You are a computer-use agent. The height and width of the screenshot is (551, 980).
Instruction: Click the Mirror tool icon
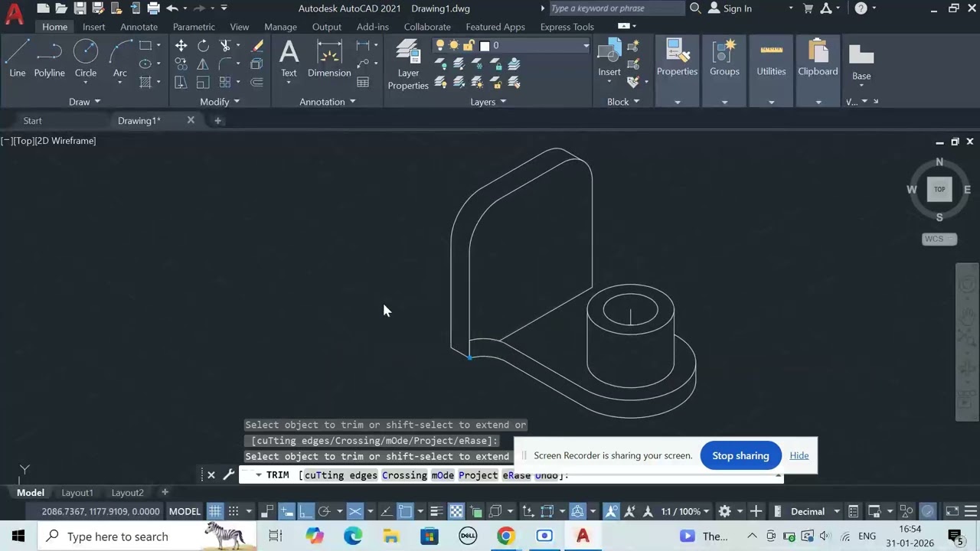[203, 64]
